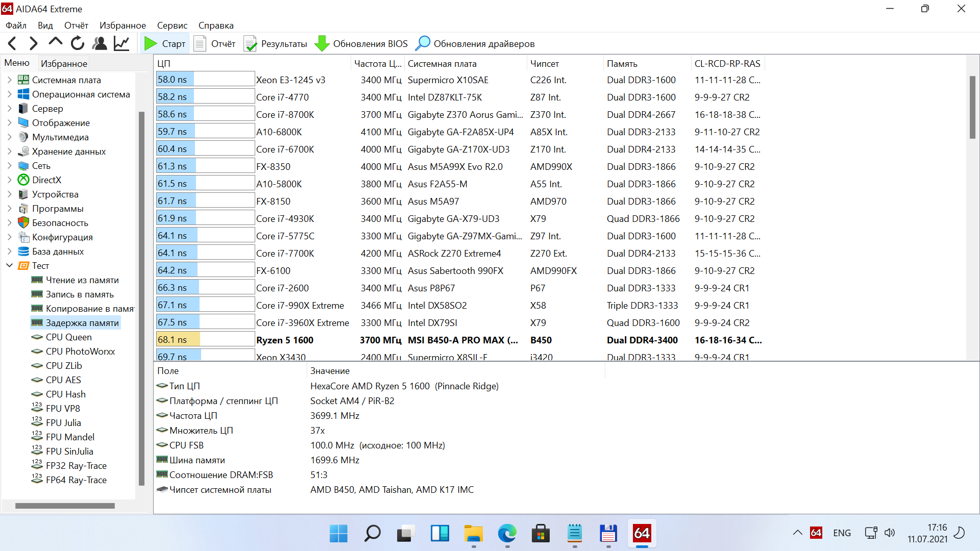Collapse the Тест tree node
This screenshot has height=551, width=980.
[x=9, y=266]
